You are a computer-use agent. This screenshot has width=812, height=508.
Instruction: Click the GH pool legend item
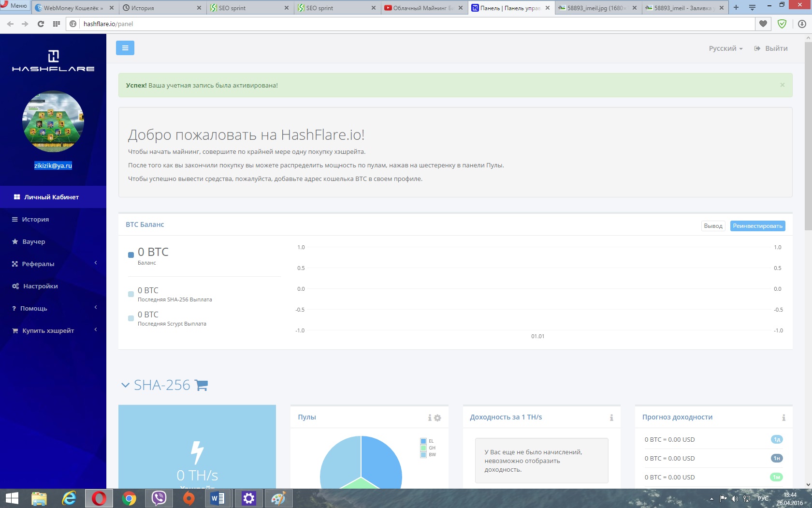coord(428,448)
